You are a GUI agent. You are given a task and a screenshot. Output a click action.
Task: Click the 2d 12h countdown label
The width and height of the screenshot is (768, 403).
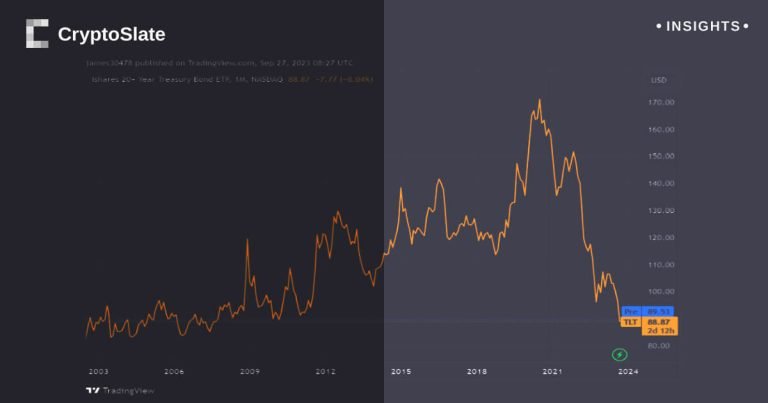click(x=658, y=330)
